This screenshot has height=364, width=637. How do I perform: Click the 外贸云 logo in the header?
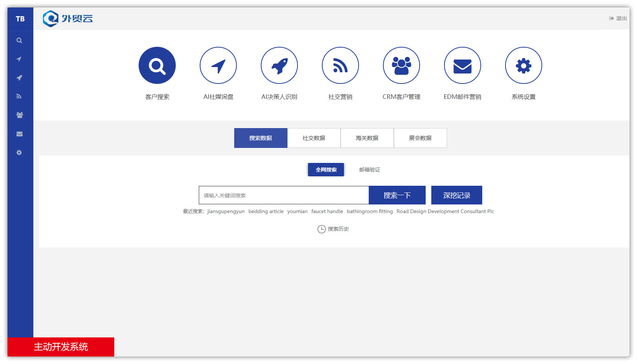(x=69, y=18)
